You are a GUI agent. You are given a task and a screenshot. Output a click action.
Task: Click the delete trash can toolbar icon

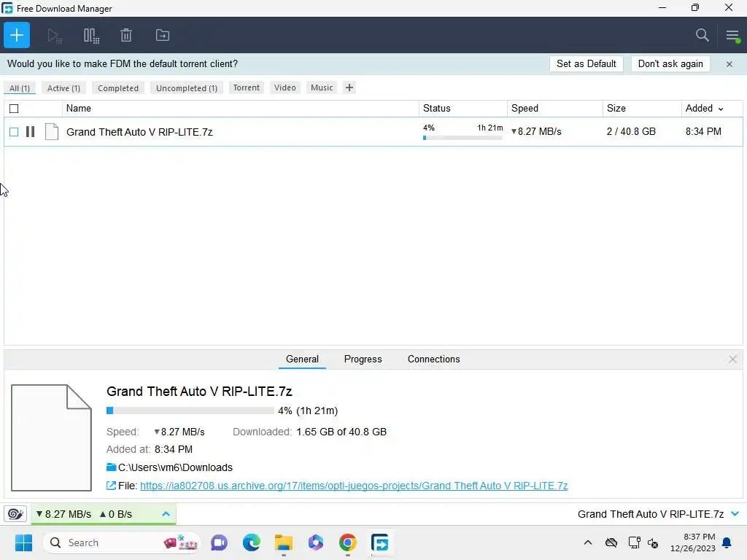(126, 35)
